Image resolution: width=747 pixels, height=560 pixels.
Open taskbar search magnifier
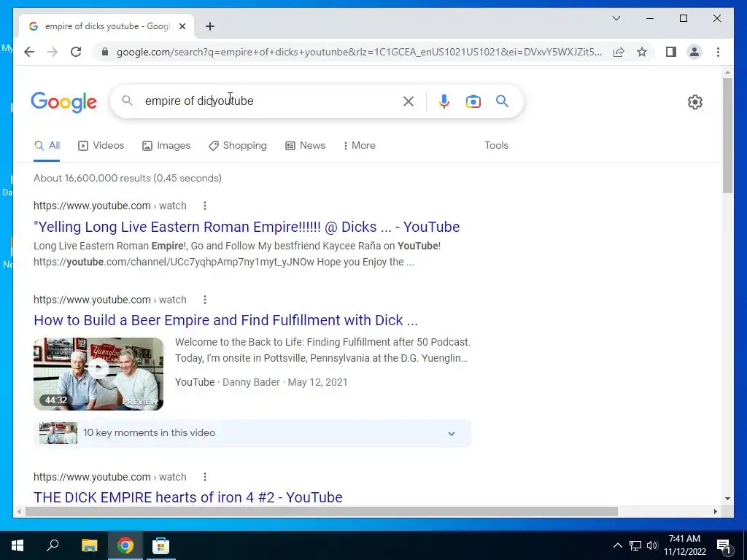pos(53,545)
